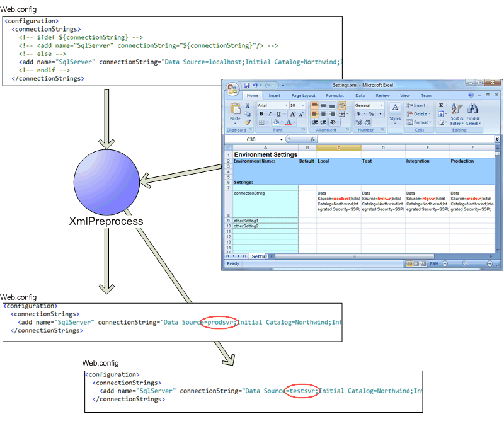Viewport: 504px width, 426px height.
Task: Open the Font Color dropdown arrow
Action: click(x=294, y=122)
